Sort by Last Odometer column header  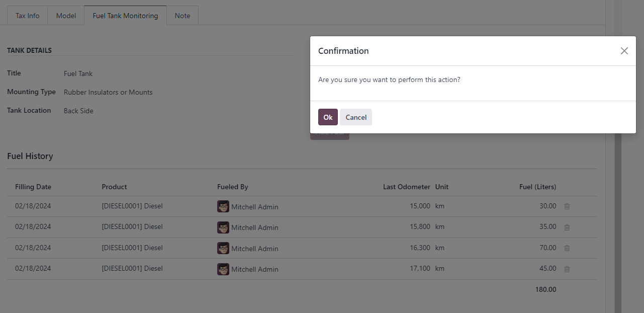[x=407, y=187]
